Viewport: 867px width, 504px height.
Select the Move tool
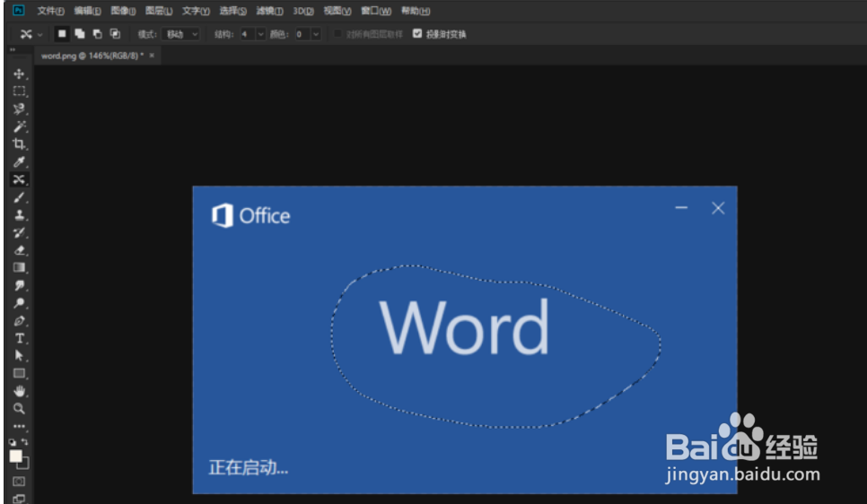pyautogui.click(x=20, y=74)
